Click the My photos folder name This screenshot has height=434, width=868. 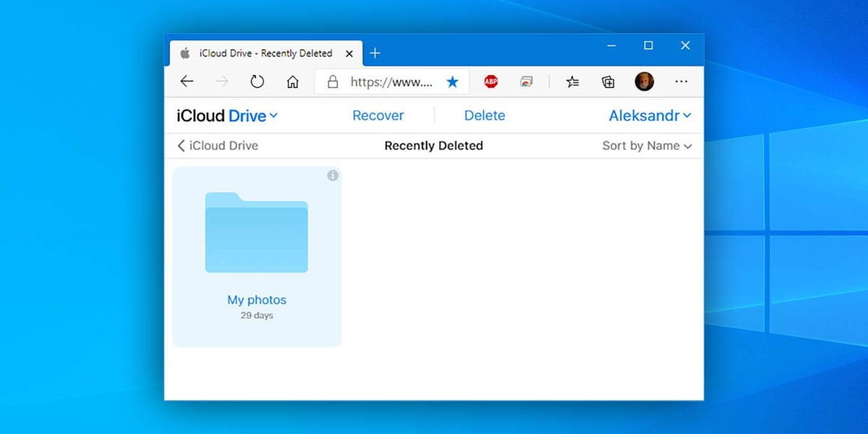[257, 299]
